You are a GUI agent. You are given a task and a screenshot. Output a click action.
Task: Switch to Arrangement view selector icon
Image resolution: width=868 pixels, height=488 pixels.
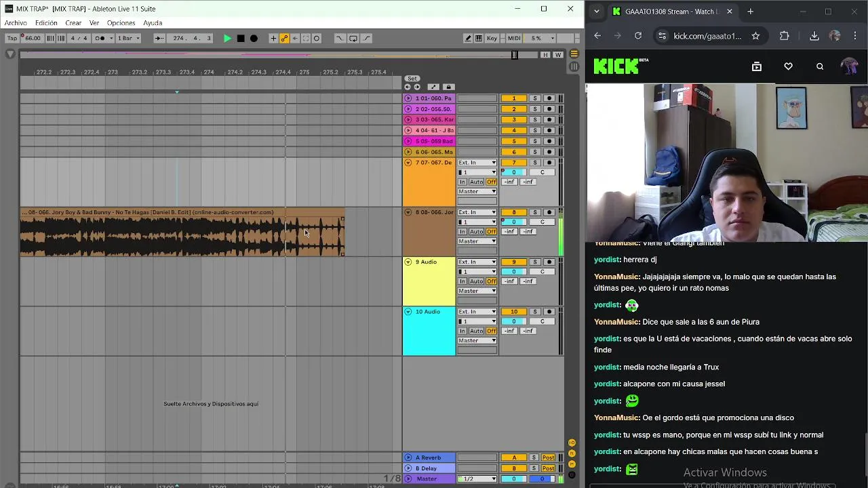pos(574,54)
